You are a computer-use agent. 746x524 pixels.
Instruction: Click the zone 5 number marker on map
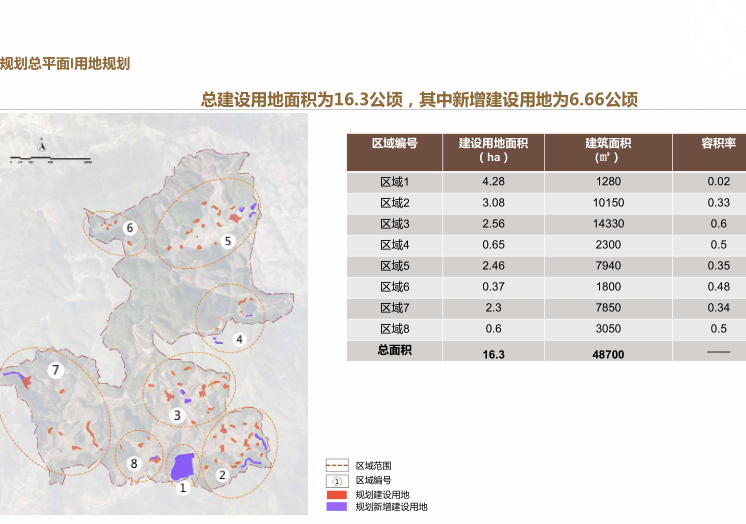(x=227, y=241)
